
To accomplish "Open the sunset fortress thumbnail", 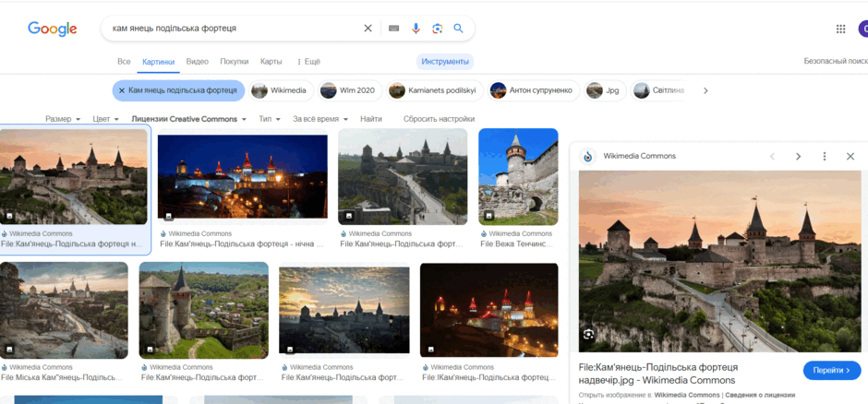I will 73,177.
